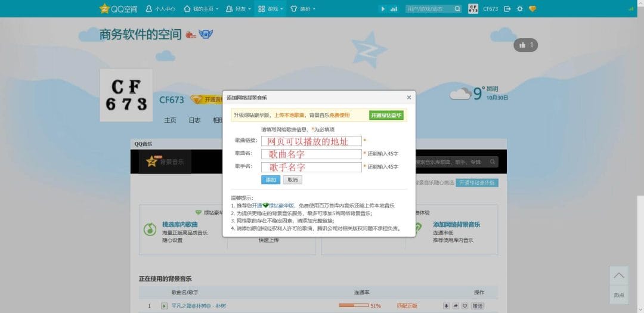Click the green music note circle icon
The width and height of the screenshot is (644, 313).
click(x=150, y=229)
